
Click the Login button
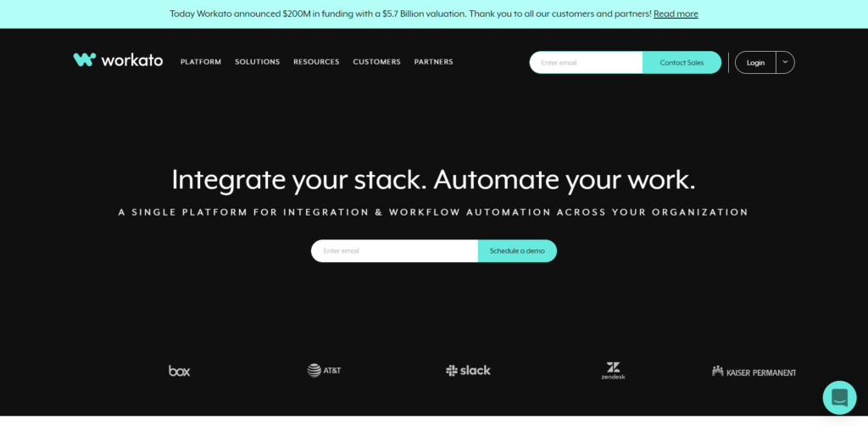tap(755, 63)
